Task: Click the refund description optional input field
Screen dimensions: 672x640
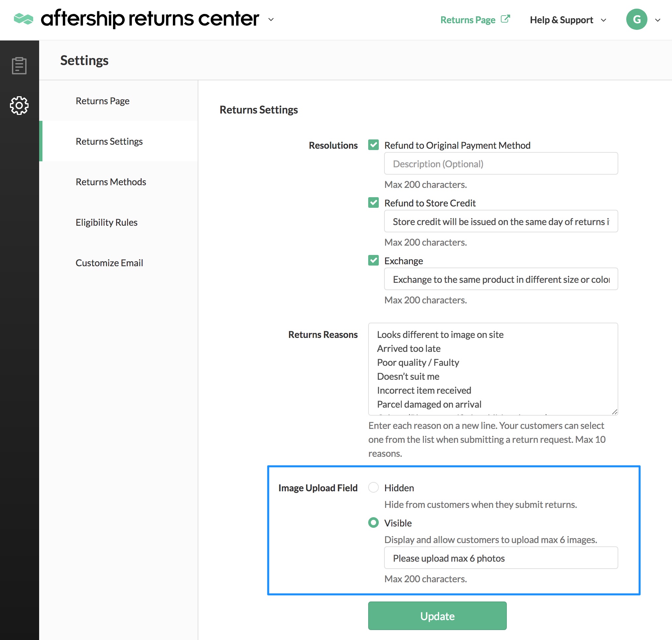Action: coord(501,164)
